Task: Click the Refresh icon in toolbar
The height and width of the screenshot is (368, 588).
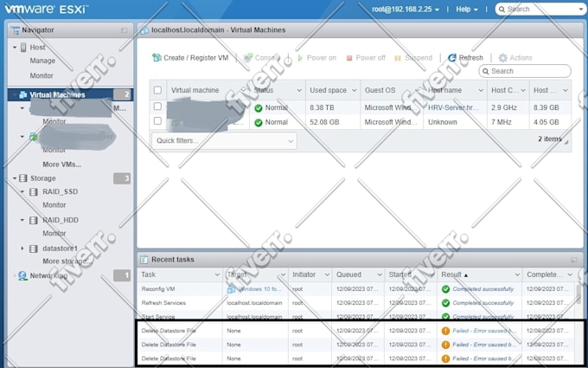Action: point(452,57)
